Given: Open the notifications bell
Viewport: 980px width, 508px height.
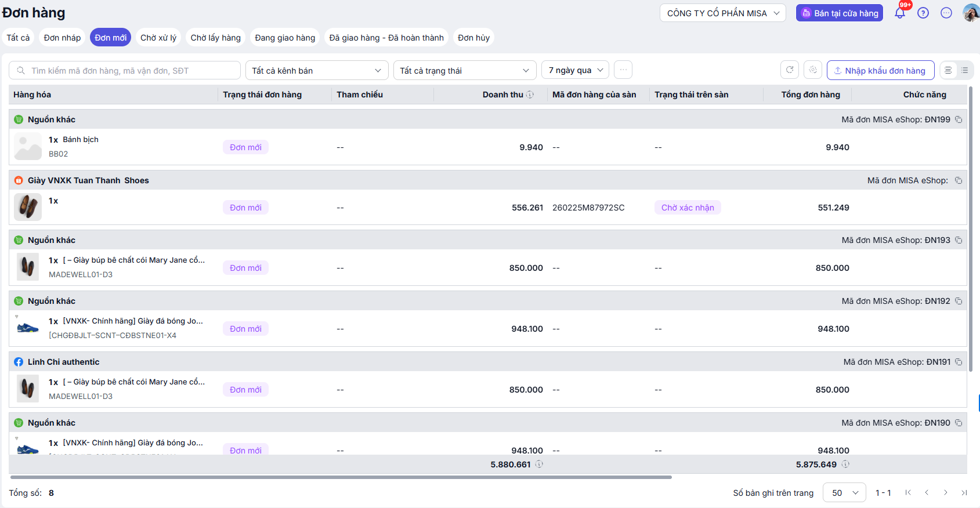Looking at the screenshot, I should point(900,13).
